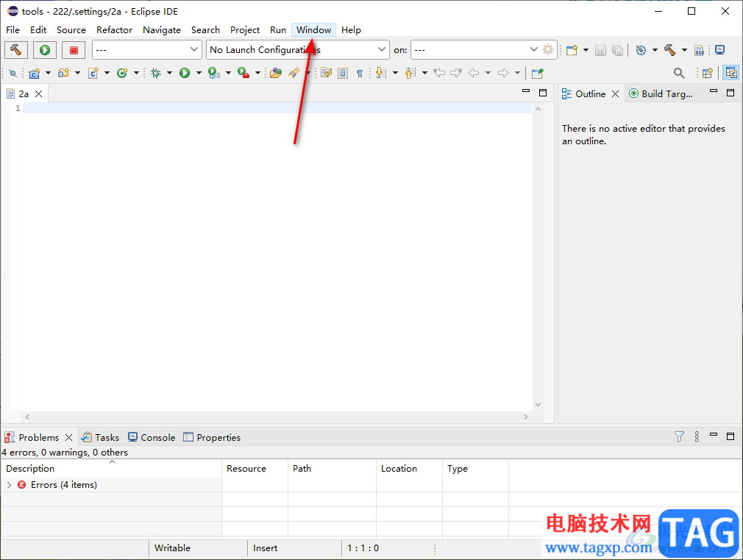
Task: Expand the Run dropdown arrow in second toolbar
Action: click(199, 73)
